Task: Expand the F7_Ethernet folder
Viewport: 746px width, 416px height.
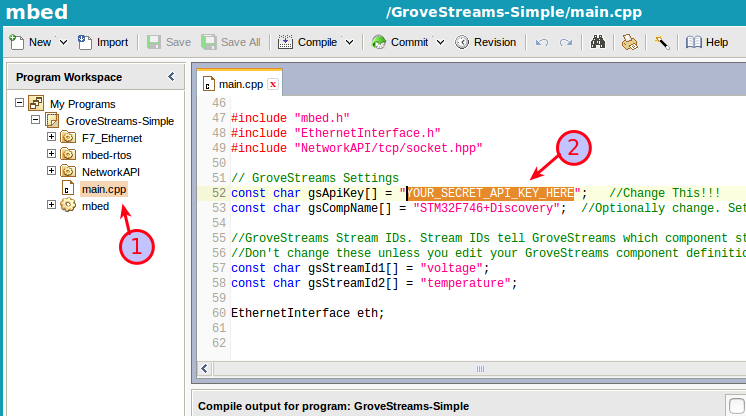Action: click(x=52, y=137)
